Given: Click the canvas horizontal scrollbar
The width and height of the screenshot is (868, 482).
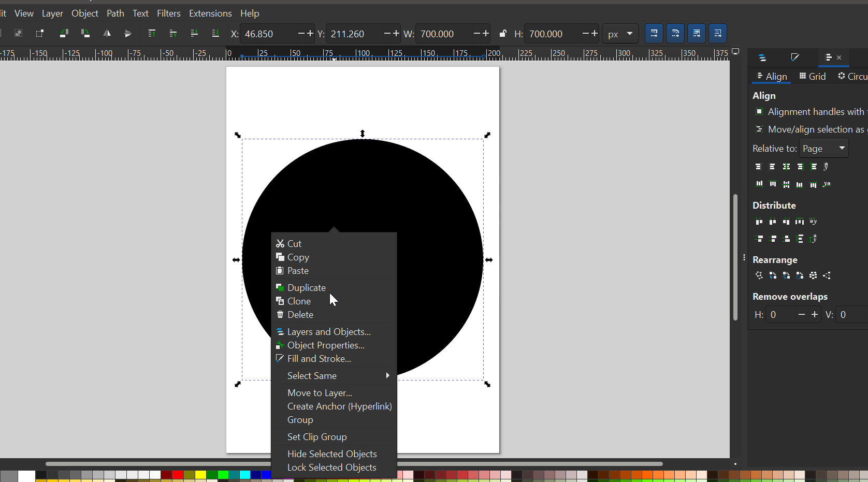Looking at the screenshot, I should click(x=354, y=464).
